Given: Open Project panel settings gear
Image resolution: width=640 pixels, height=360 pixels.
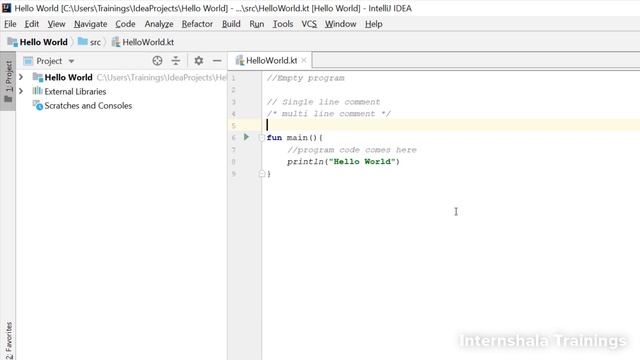Looking at the screenshot, I should [x=199, y=61].
